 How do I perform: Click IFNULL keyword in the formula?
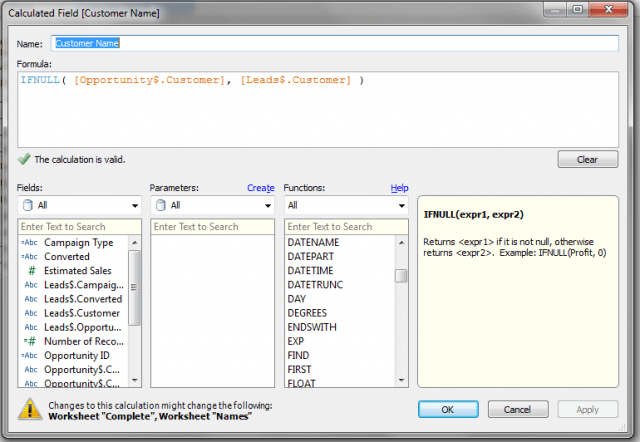pyautogui.click(x=40, y=80)
